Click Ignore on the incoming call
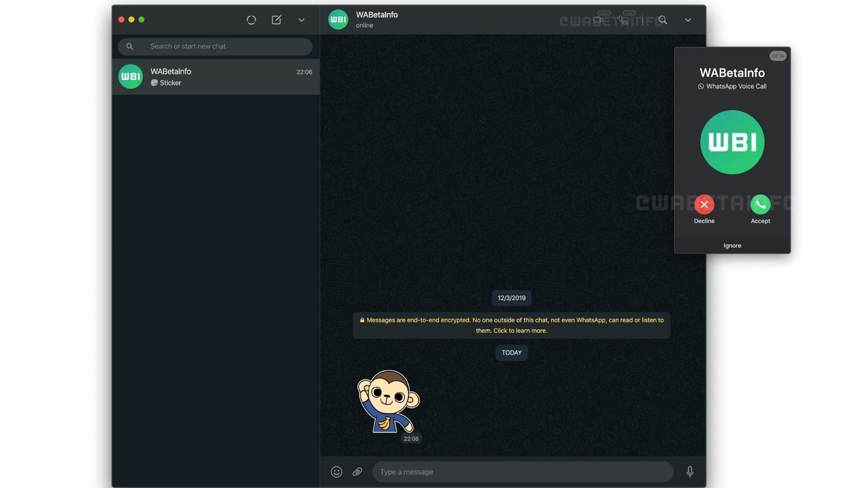 click(x=732, y=245)
